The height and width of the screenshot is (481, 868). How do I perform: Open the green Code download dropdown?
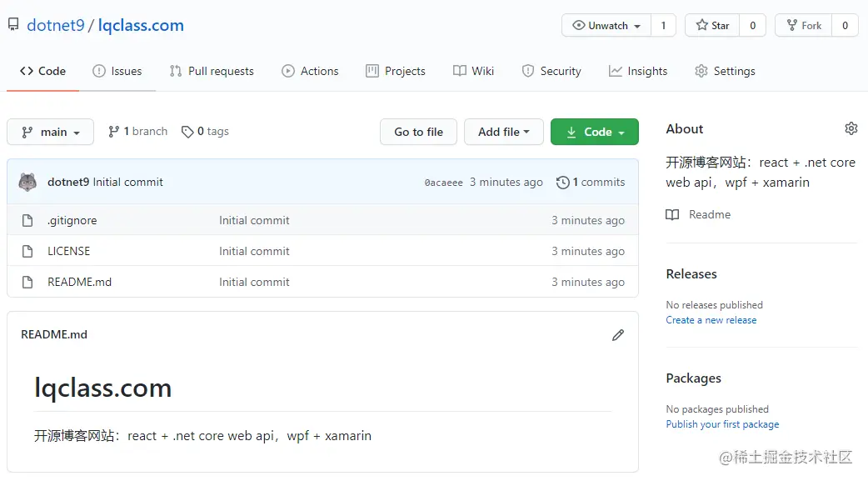(x=595, y=132)
